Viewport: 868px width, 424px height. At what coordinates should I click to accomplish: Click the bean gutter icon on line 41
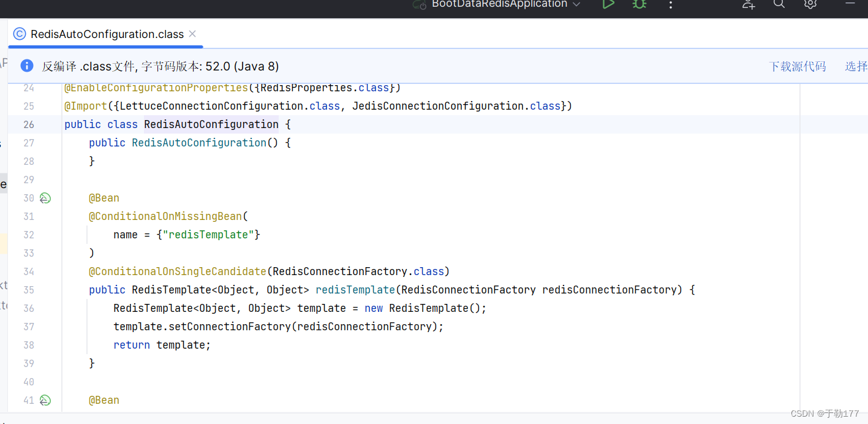tap(45, 400)
